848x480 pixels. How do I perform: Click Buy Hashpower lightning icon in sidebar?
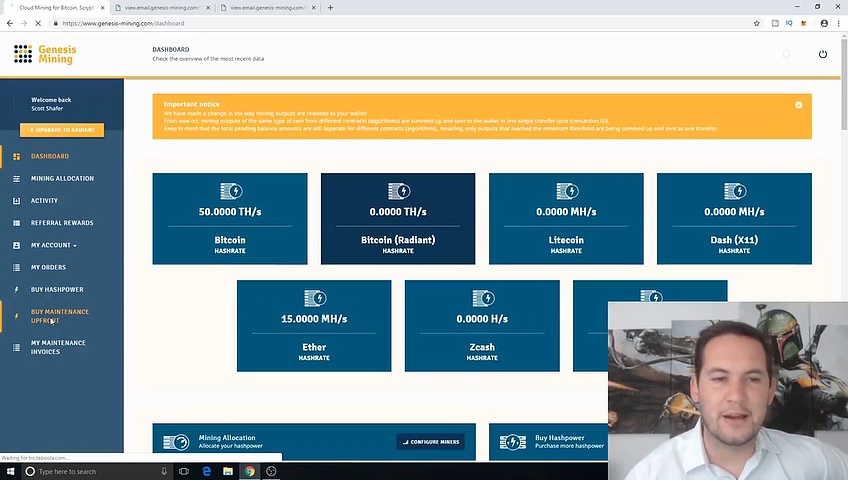[x=16, y=289]
